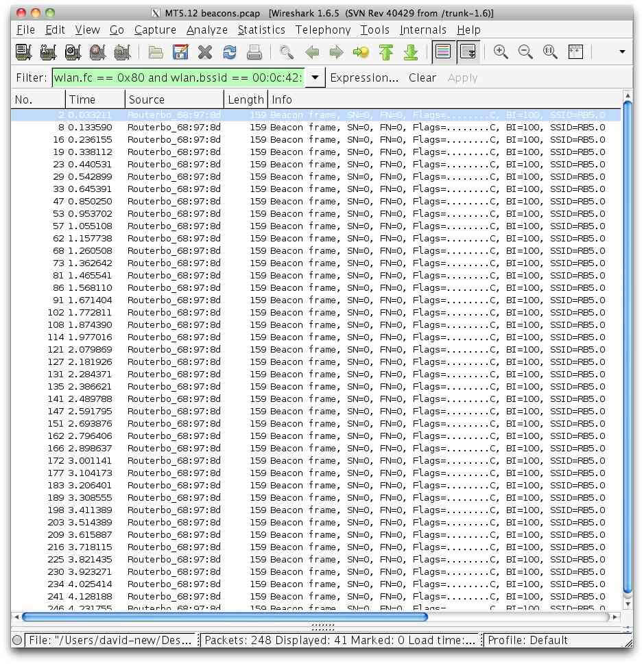This screenshot has height=664, width=644.
Task: Click vertical scrollbar down arrow
Action: 628,604
